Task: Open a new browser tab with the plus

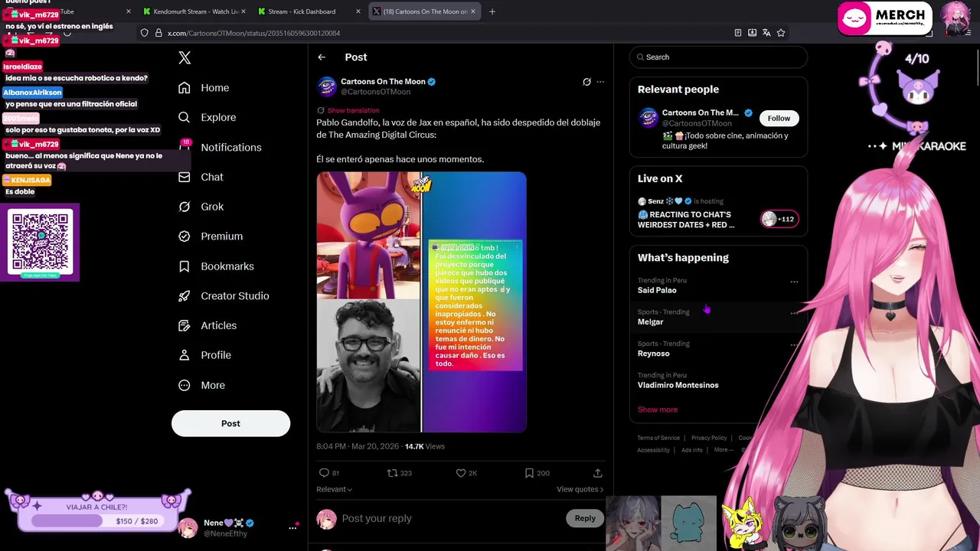Action: click(x=492, y=11)
